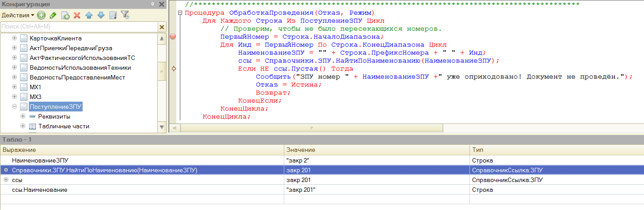Click the code editor horizontal scrollbar left arrow
The height and width of the screenshot is (210, 644).
174,128
